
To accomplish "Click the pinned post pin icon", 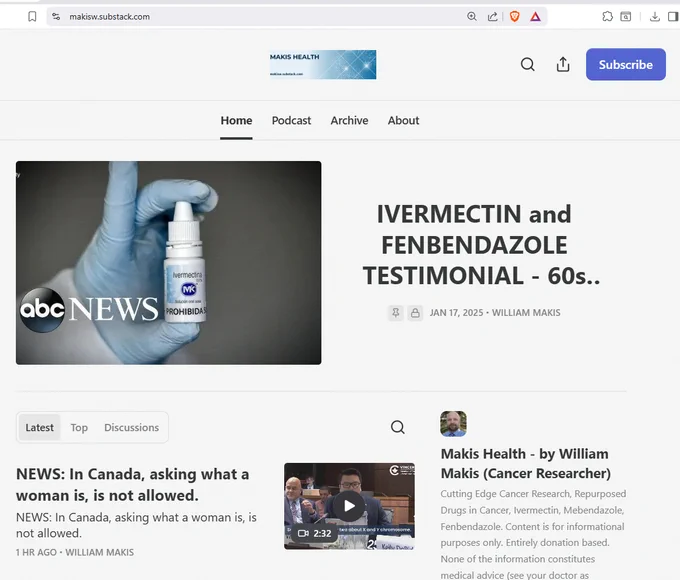I will click(x=396, y=313).
